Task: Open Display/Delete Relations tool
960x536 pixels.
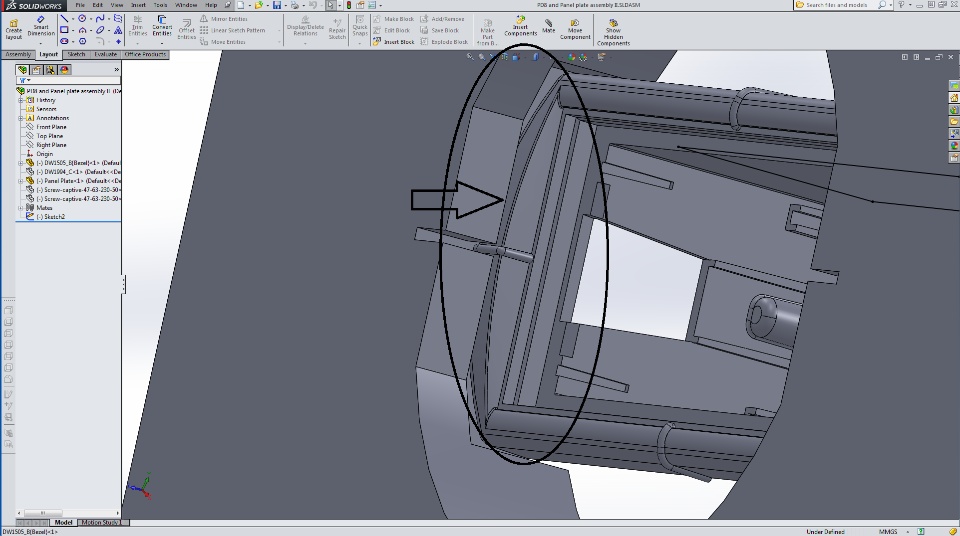Action: [305, 26]
